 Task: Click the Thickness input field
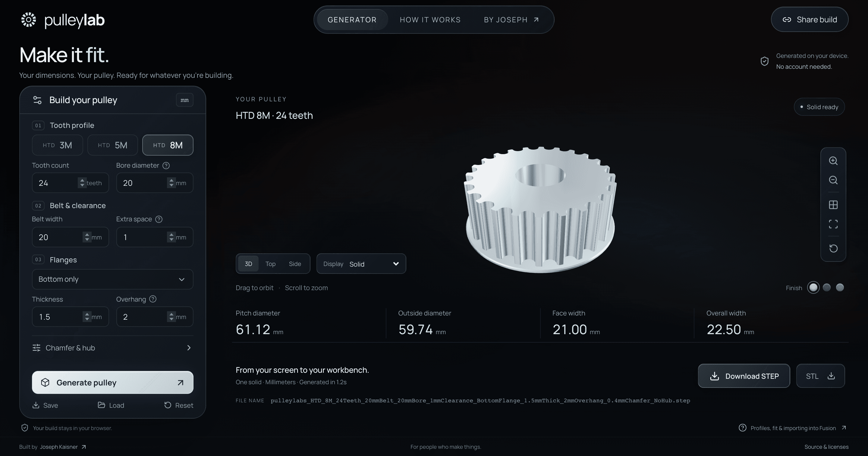[x=70, y=317]
